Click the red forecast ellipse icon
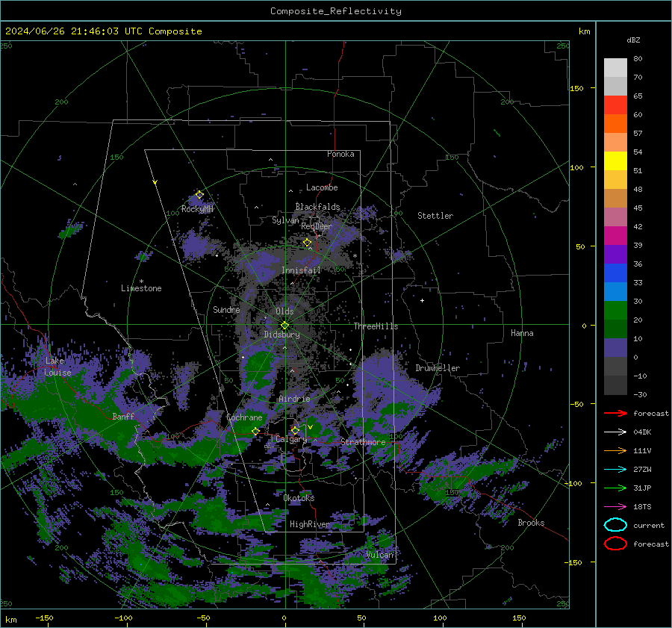Image resolution: width=672 pixels, height=628 pixels. [x=615, y=544]
